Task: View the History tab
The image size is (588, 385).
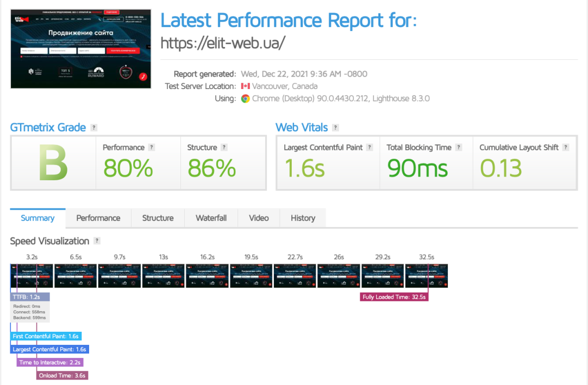Action: (x=303, y=218)
